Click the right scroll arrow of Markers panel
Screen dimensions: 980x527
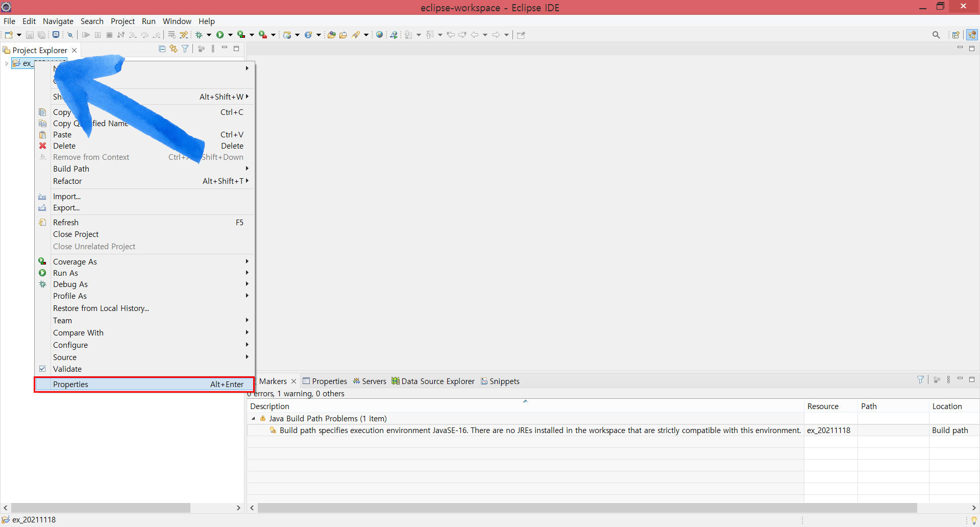973,508
